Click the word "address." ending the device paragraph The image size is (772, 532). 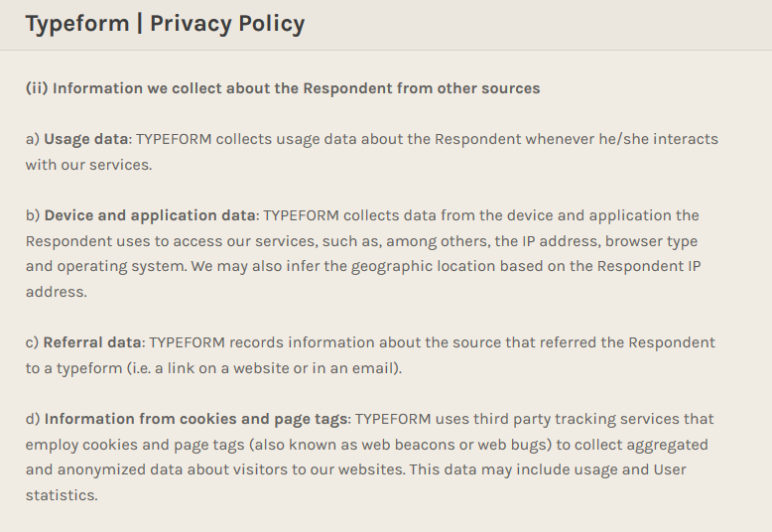[56, 292]
